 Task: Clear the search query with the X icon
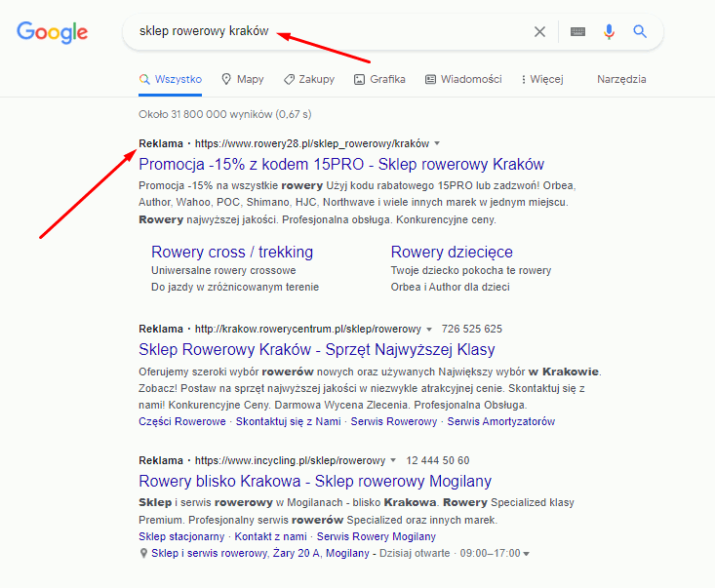(x=539, y=31)
